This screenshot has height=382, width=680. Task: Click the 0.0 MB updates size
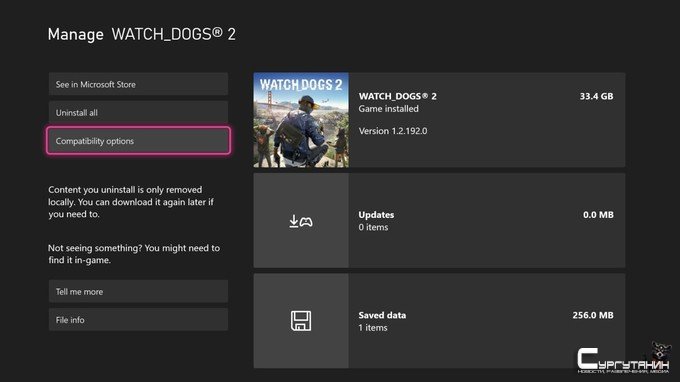[x=598, y=215]
